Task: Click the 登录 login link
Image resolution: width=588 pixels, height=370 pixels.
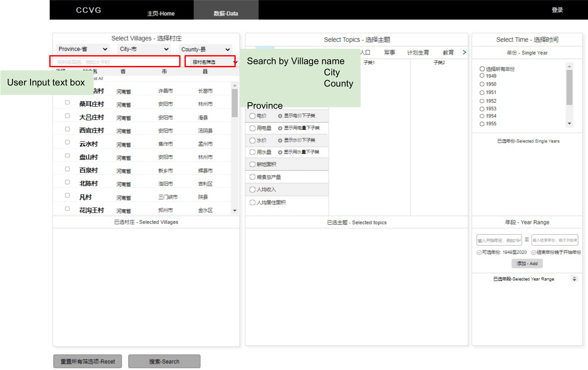Action: [557, 10]
